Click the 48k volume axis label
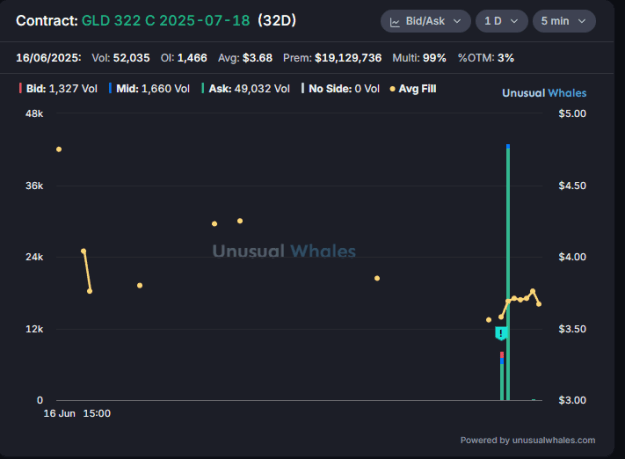 [x=34, y=114]
